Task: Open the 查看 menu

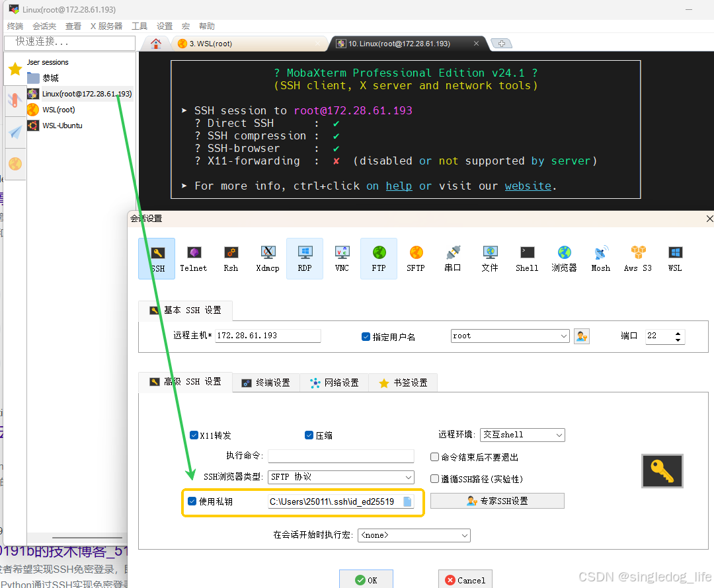Action: pos(73,26)
